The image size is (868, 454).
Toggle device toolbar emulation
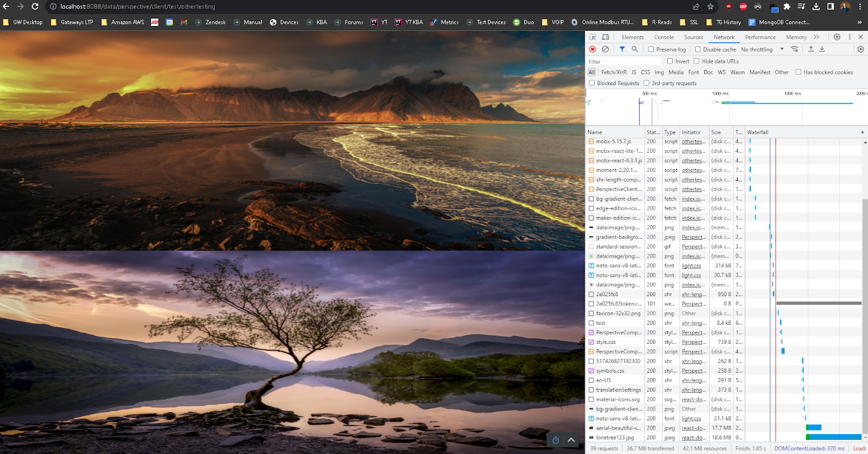605,37
